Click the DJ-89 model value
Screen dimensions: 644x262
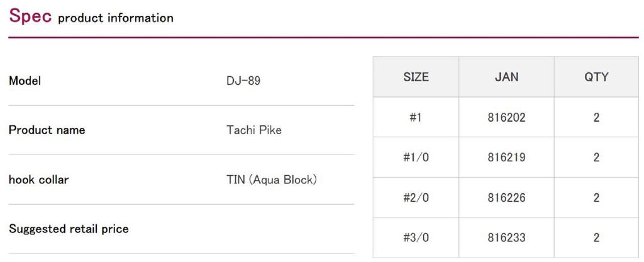(243, 81)
